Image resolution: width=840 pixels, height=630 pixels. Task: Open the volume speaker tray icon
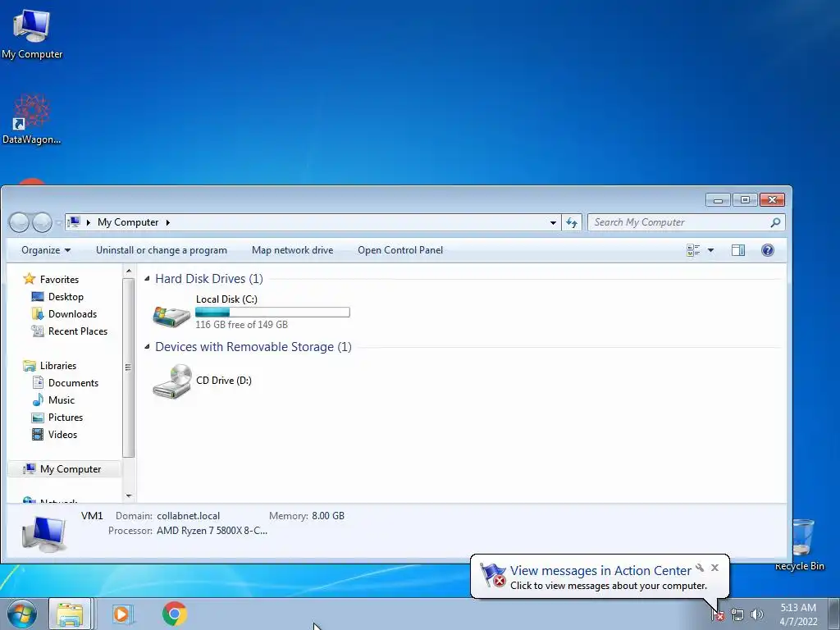click(756, 615)
